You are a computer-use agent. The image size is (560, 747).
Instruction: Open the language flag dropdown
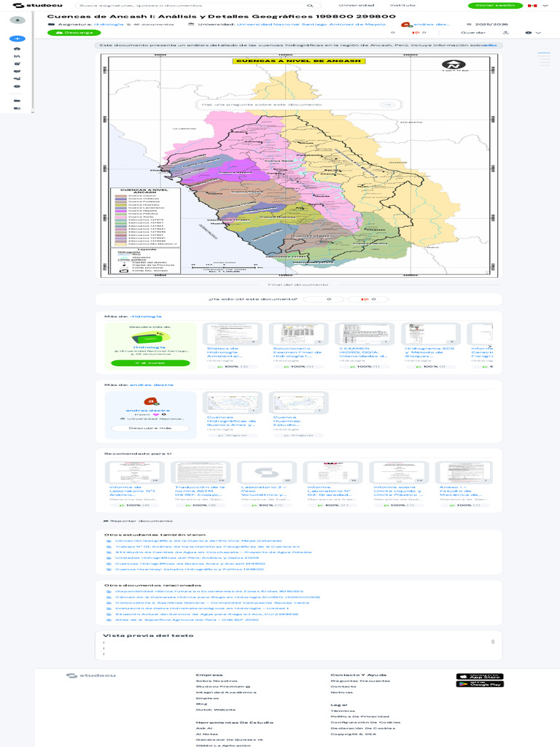click(537, 6)
